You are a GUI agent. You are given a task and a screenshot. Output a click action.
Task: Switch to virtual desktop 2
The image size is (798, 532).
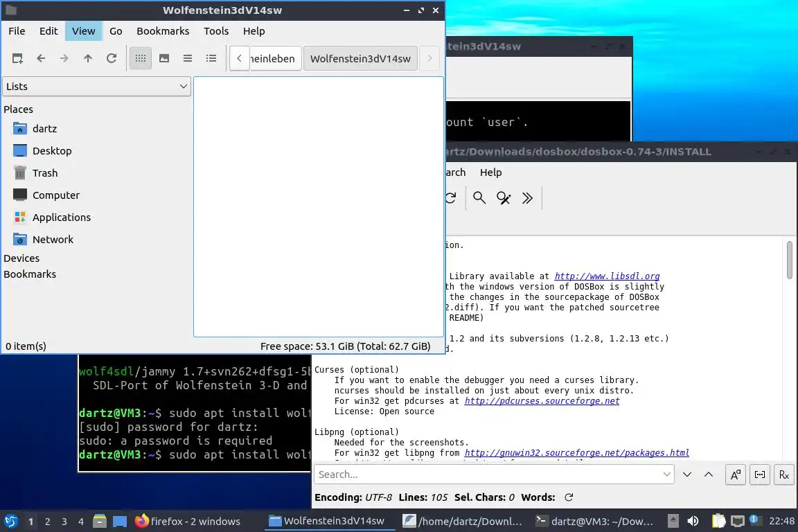(x=48, y=522)
